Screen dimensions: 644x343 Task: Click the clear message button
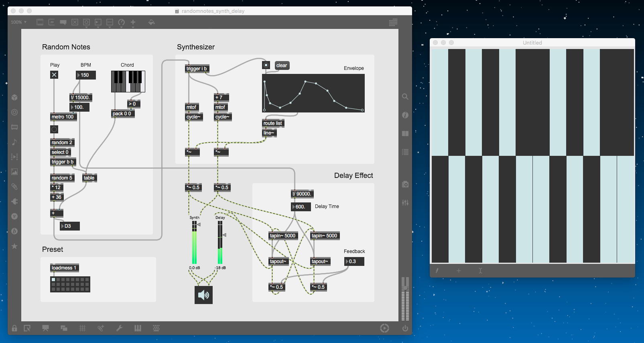tap(282, 65)
